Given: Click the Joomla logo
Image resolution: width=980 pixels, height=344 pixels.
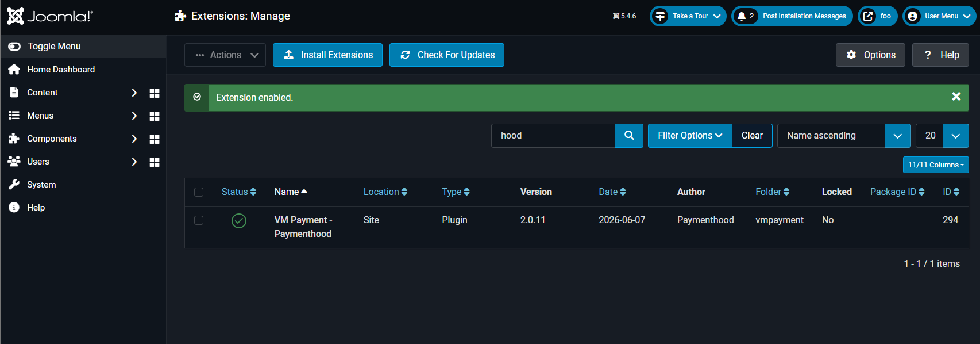Looking at the screenshot, I should 49,16.
